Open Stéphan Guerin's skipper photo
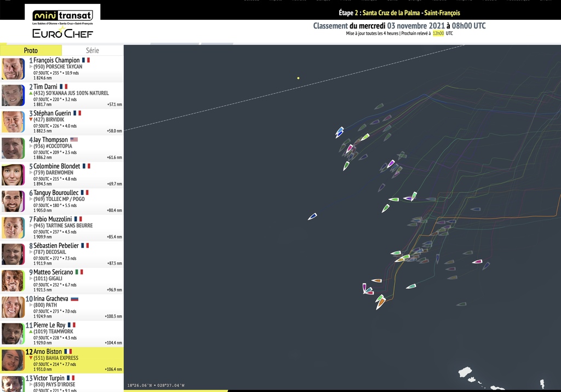561x392 pixels. point(13,122)
